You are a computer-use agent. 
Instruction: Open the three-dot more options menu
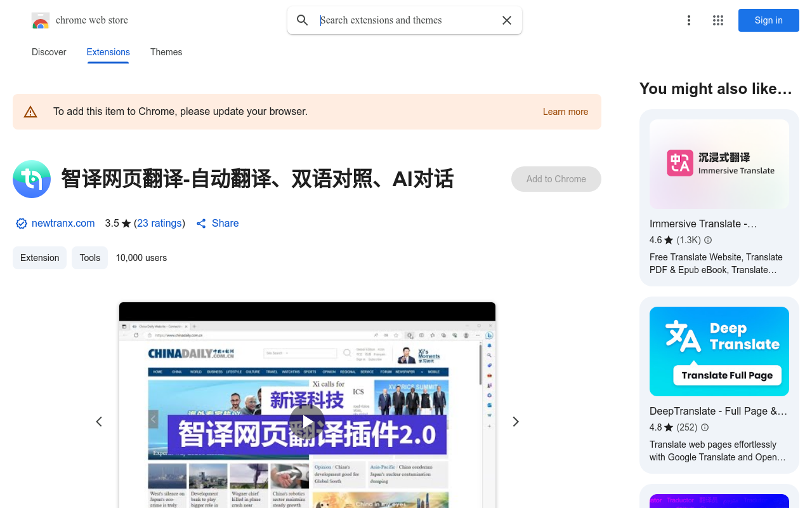click(689, 20)
